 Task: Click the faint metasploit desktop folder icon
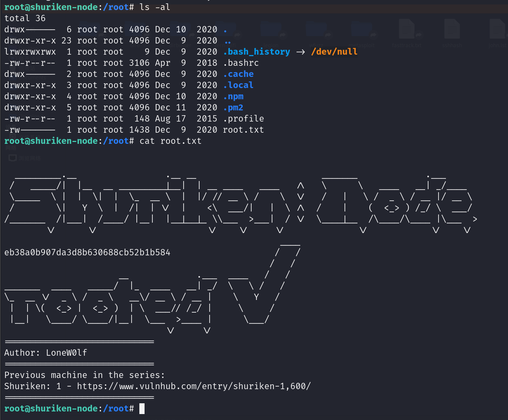pyautogui.click(x=362, y=30)
